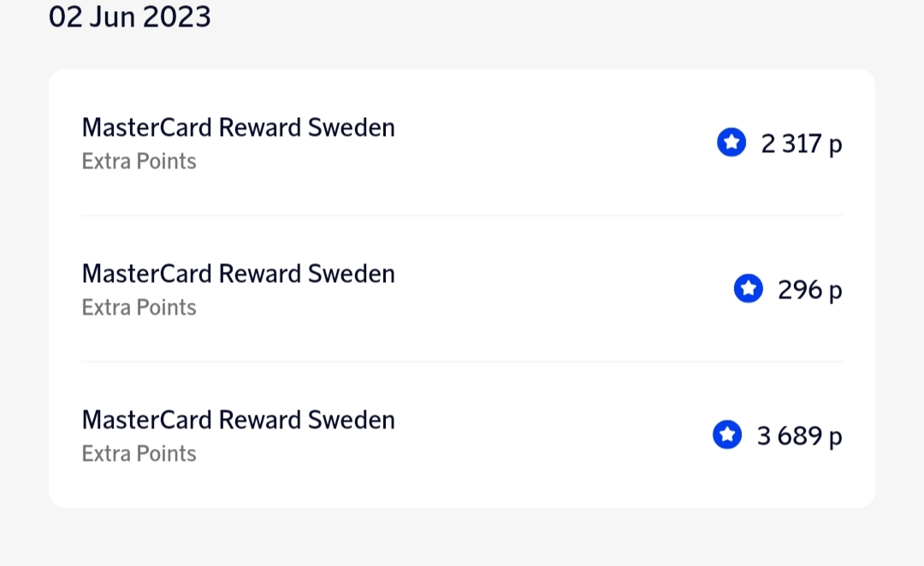Screen dimensions: 924x566
Task: Click gray background area beneath the transactions card
Action: tap(462, 539)
